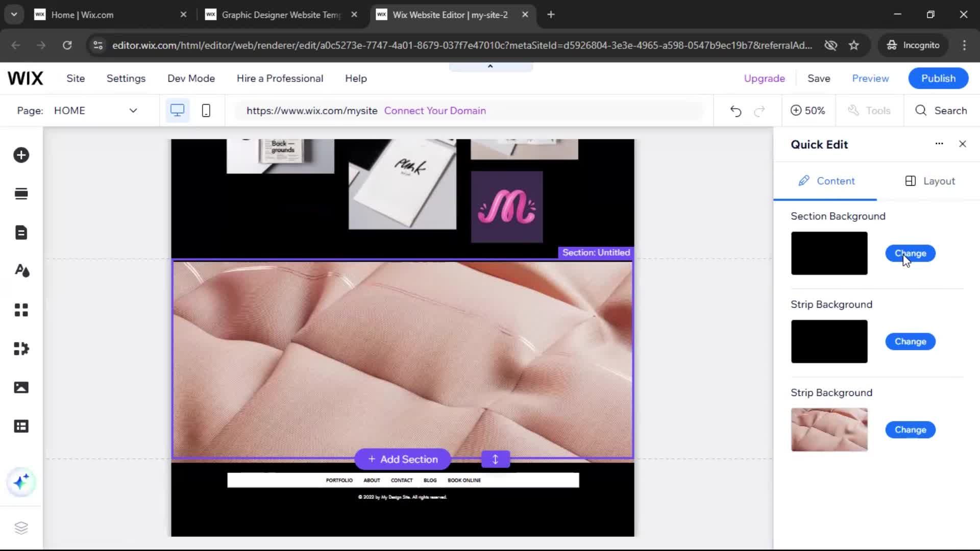980x551 pixels.
Task: Switch to Graphic Designer Website Template tab
Action: point(281,15)
